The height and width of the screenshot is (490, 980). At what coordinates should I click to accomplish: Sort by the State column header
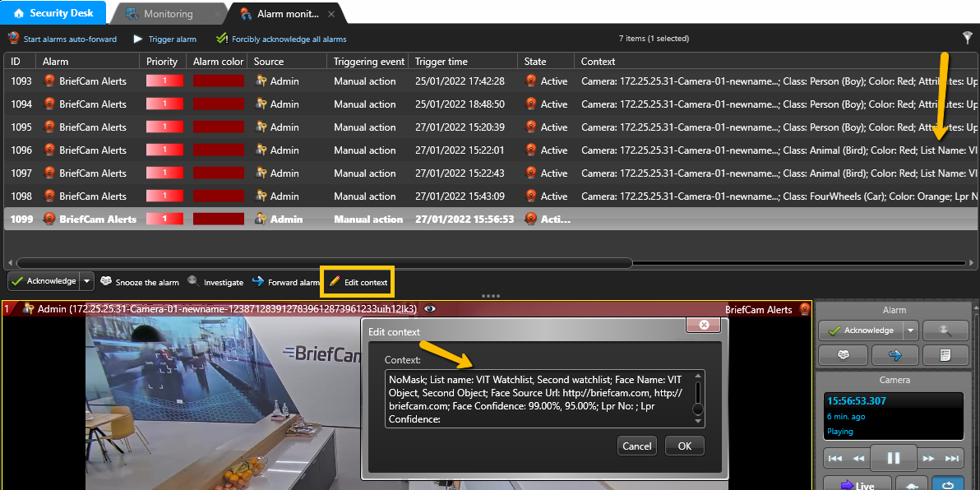(546, 61)
